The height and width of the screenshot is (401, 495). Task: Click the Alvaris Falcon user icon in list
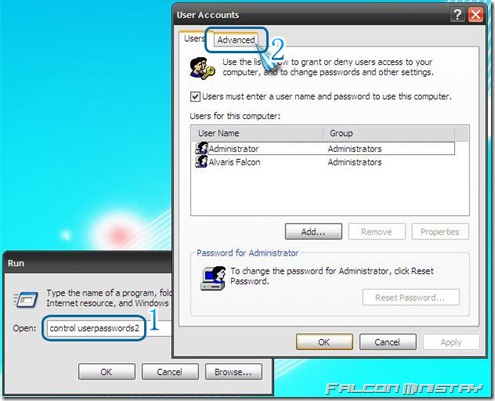[201, 162]
